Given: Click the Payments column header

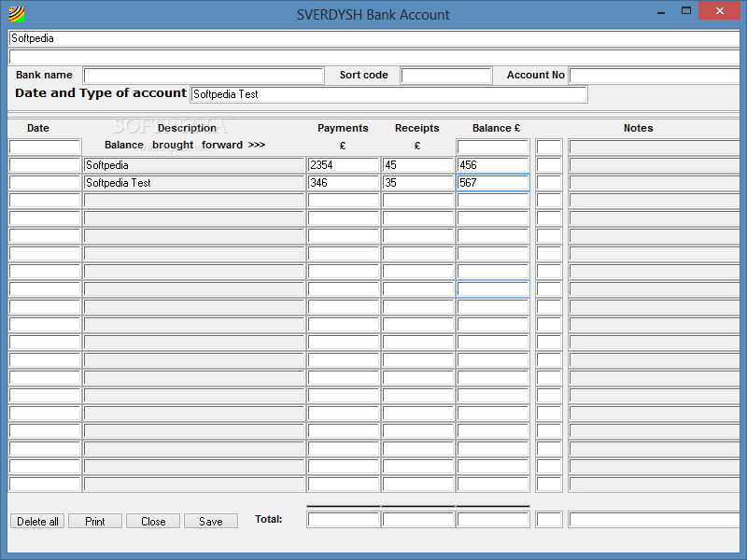Looking at the screenshot, I should pyautogui.click(x=343, y=128).
